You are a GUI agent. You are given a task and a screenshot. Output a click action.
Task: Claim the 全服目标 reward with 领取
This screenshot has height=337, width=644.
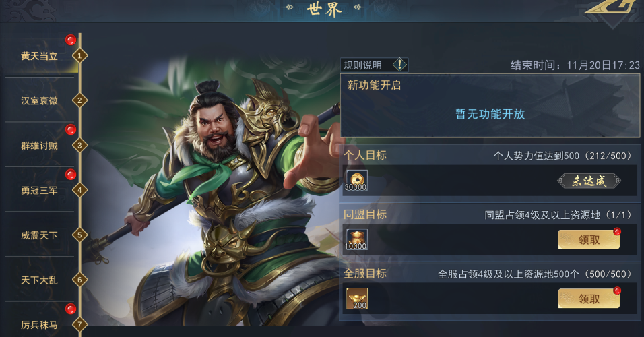(x=589, y=299)
